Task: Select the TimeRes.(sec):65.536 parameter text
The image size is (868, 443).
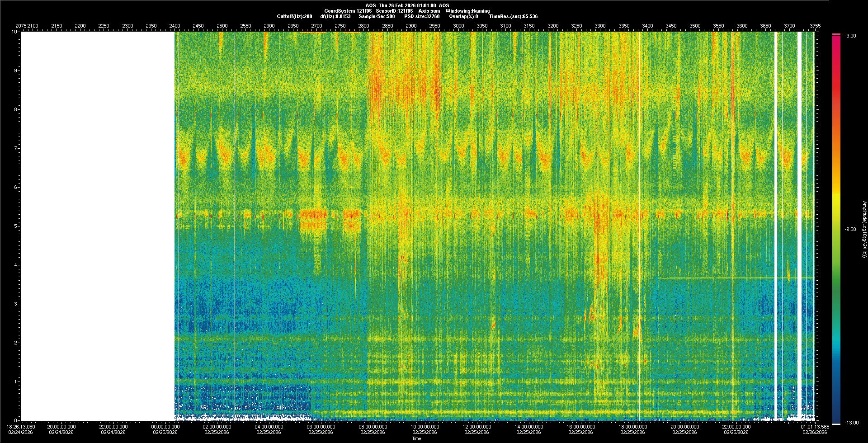Action: click(x=513, y=16)
